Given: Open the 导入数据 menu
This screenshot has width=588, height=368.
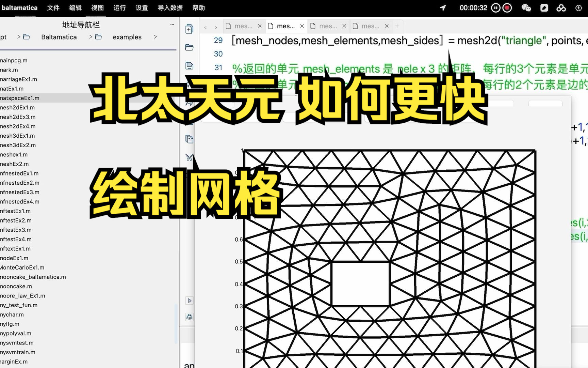Looking at the screenshot, I should pyautogui.click(x=170, y=8).
